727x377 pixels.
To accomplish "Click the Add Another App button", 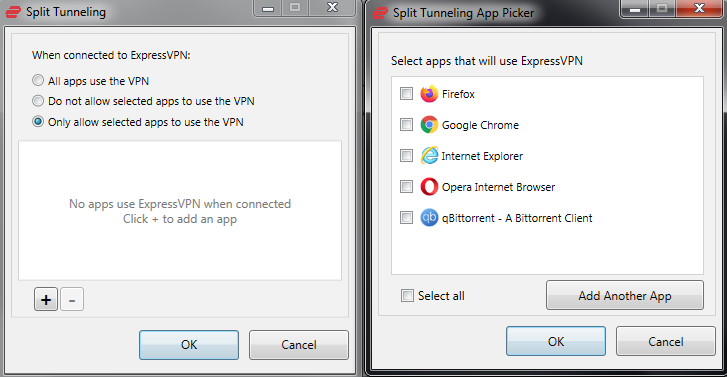I will tap(625, 295).
